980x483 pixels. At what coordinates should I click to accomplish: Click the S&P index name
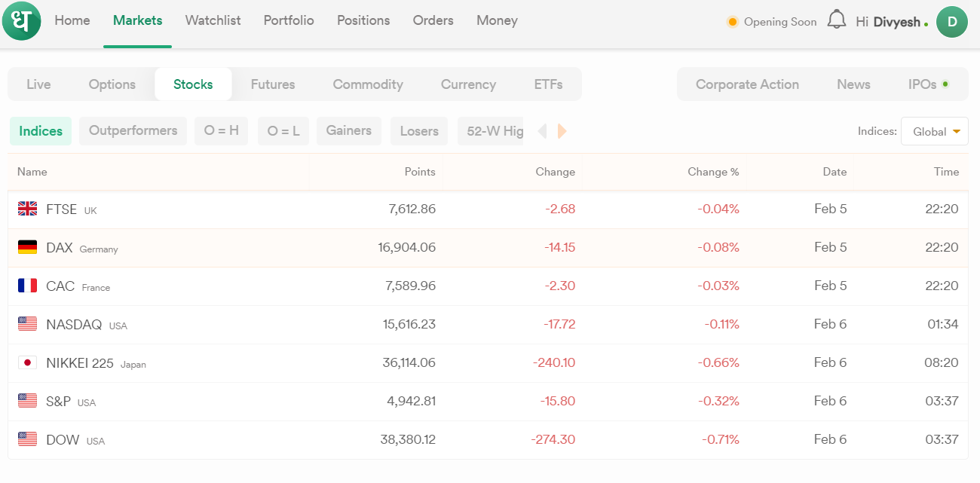[x=58, y=402]
